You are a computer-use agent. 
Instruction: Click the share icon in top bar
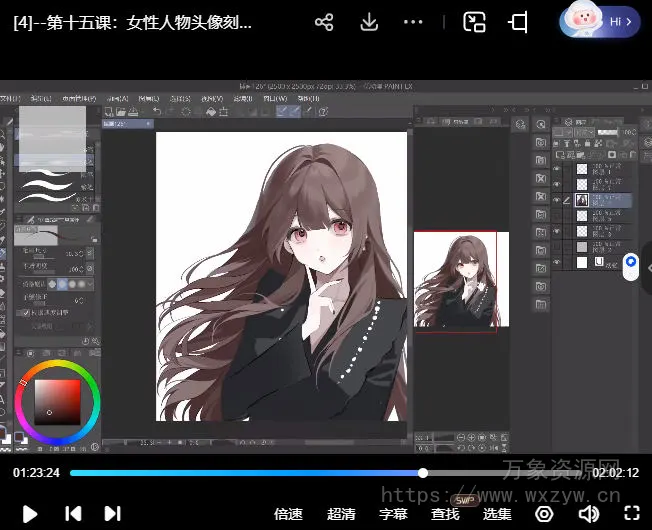coord(323,22)
